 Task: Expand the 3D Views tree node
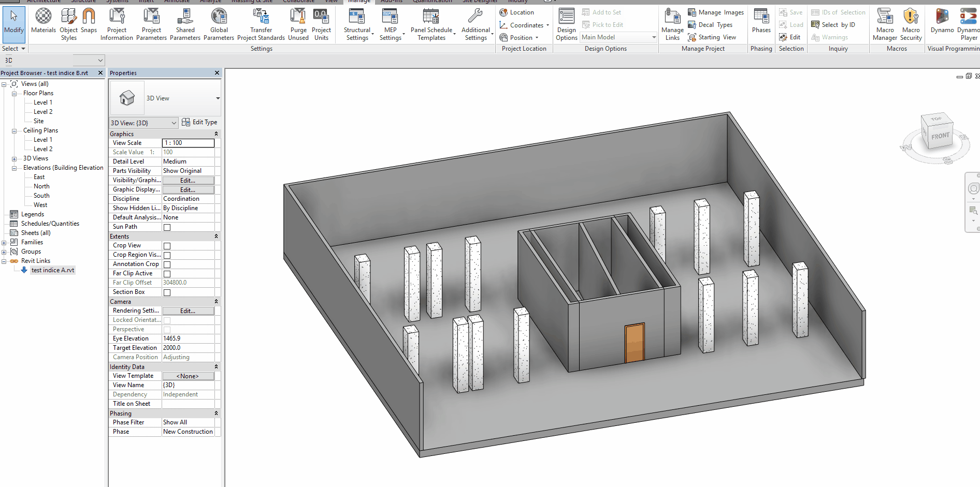pos(15,159)
